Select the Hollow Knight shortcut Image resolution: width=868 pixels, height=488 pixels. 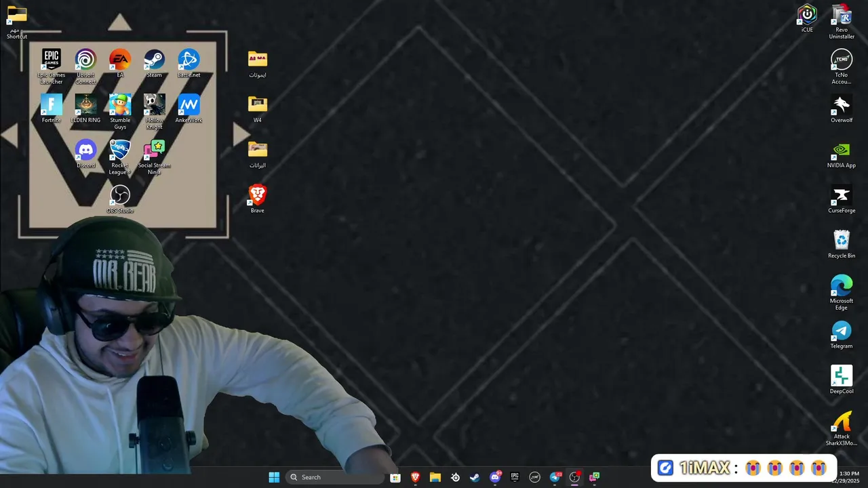coord(154,112)
